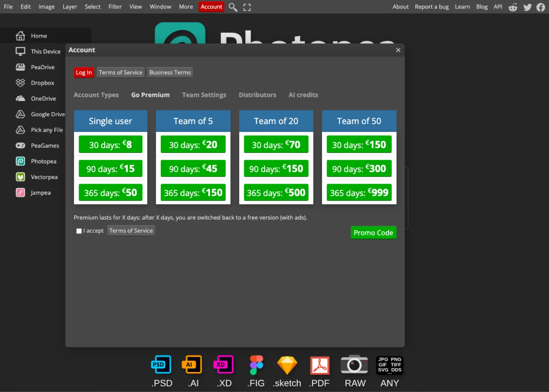
Task: Check the I accept checkbox
Action: click(79, 231)
